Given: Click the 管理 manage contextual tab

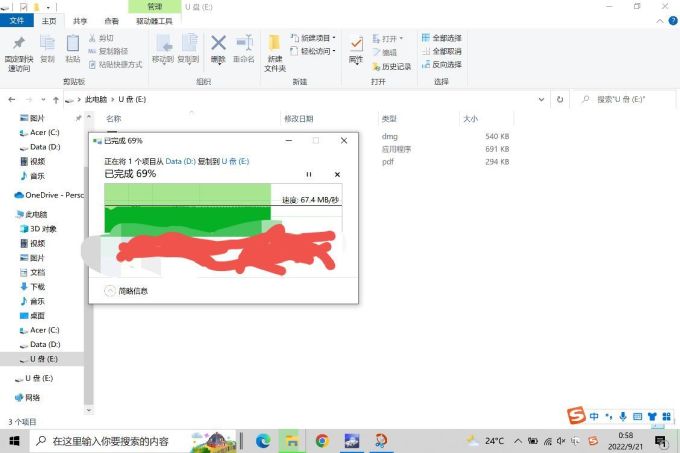Looking at the screenshot, I should [155, 7].
